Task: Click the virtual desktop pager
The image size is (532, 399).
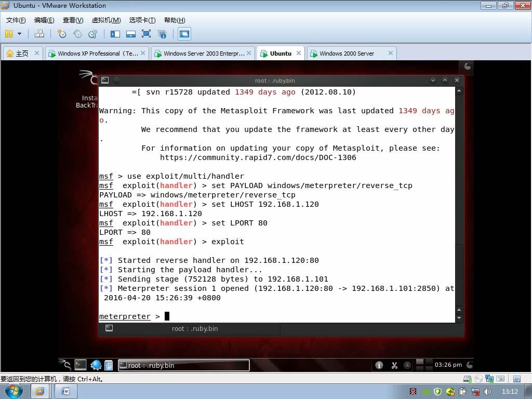Action: tap(424, 365)
